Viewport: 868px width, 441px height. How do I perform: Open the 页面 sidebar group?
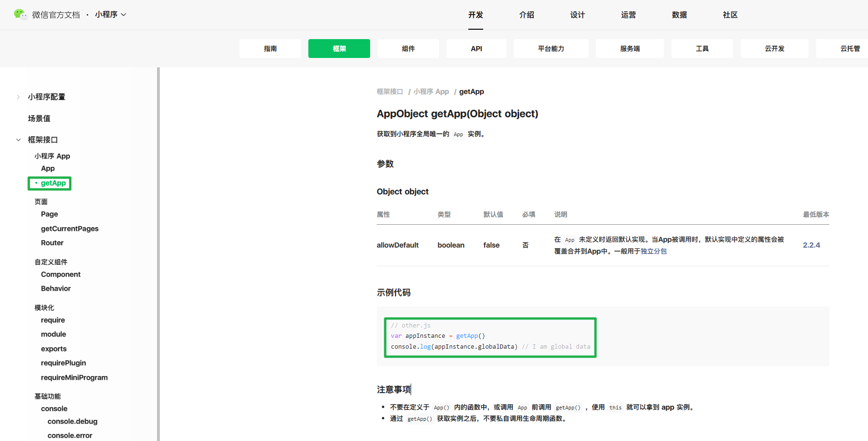(x=41, y=202)
